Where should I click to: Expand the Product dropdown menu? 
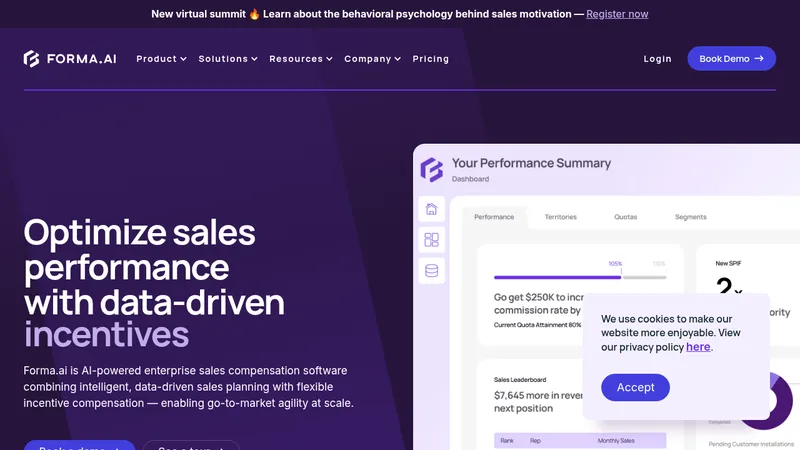point(161,59)
